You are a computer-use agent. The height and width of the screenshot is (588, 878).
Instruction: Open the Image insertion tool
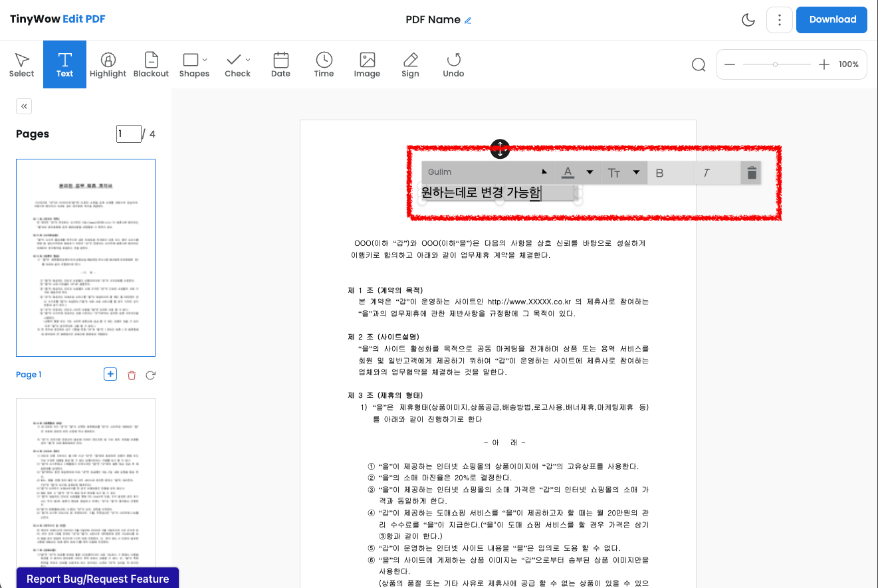point(367,64)
